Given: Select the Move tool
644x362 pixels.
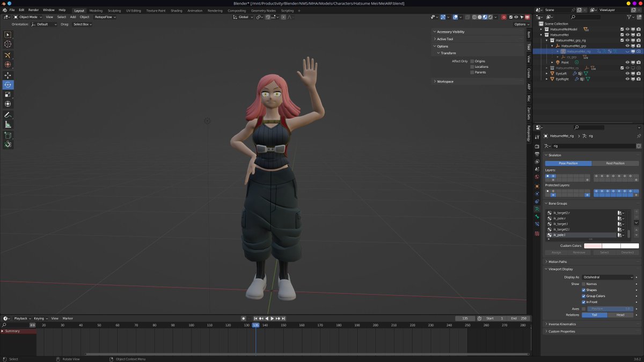Looking at the screenshot, I should click(8, 76).
